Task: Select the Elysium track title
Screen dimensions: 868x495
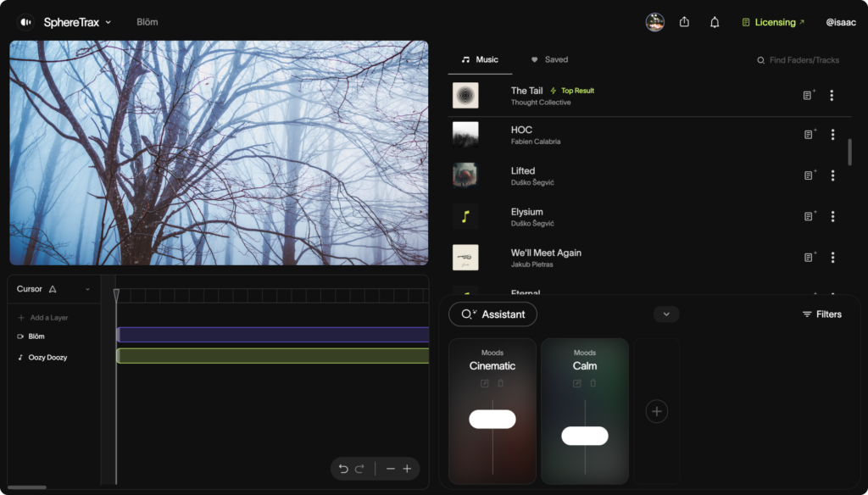Action: (x=526, y=212)
